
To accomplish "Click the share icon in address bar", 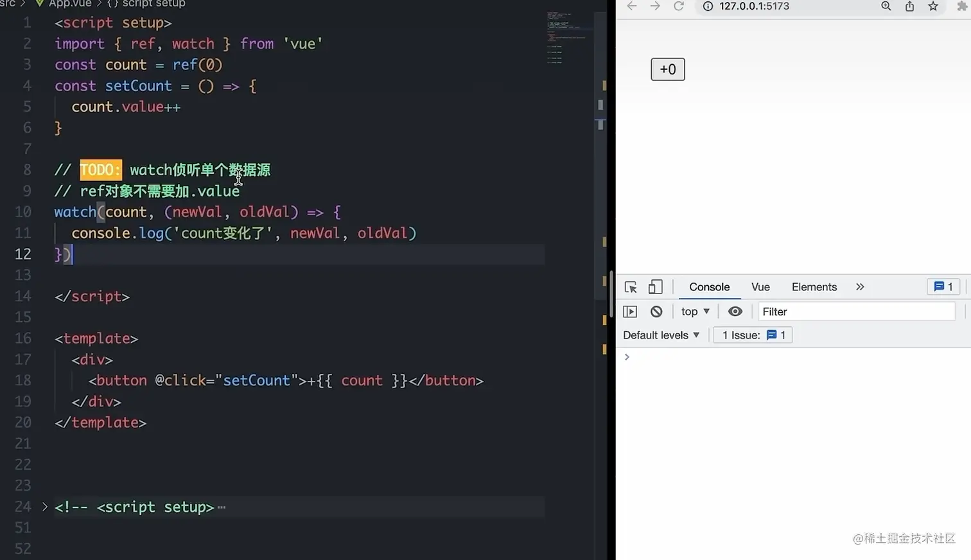I will [x=910, y=6].
